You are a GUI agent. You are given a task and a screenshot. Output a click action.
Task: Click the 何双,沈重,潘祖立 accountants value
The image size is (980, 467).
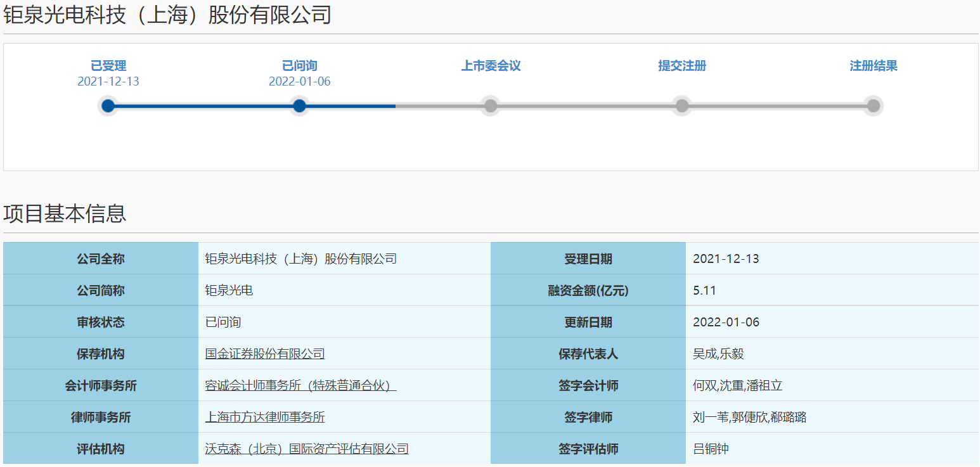tap(737, 386)
